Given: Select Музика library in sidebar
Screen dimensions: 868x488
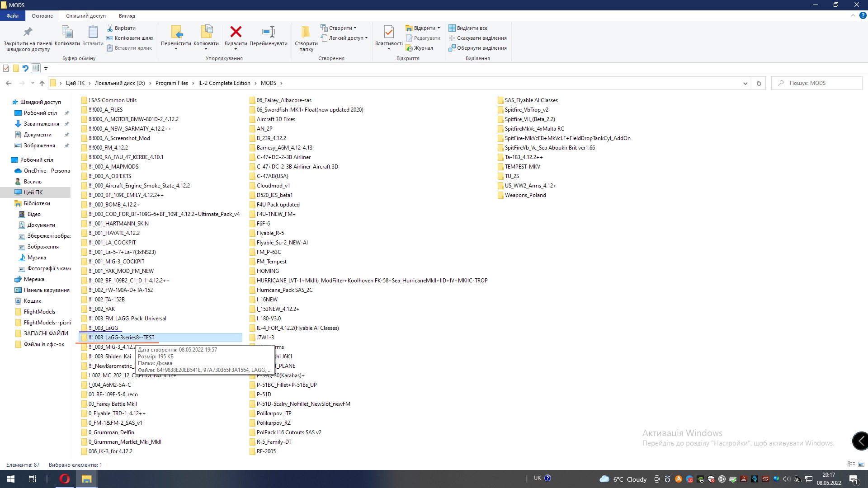Looking at the screenshot, I should [37, 258].
